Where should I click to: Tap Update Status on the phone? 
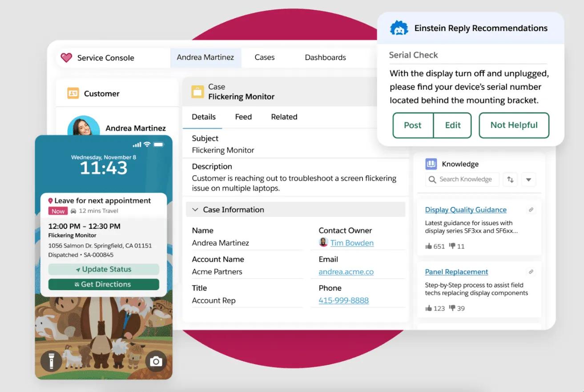pyautogui.click(x=104, y=269)
